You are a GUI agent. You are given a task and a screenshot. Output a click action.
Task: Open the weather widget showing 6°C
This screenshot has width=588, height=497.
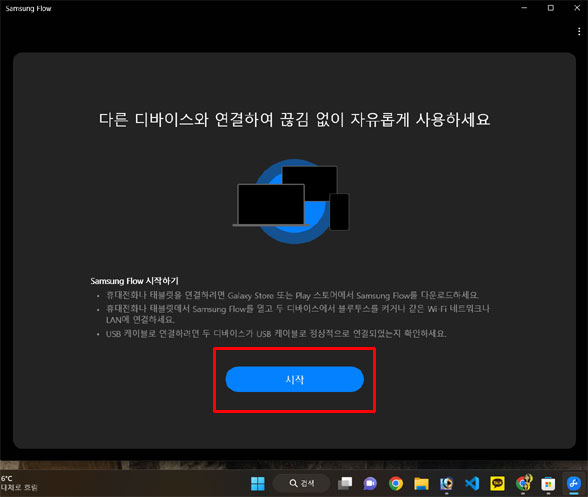tap(19, 483)
